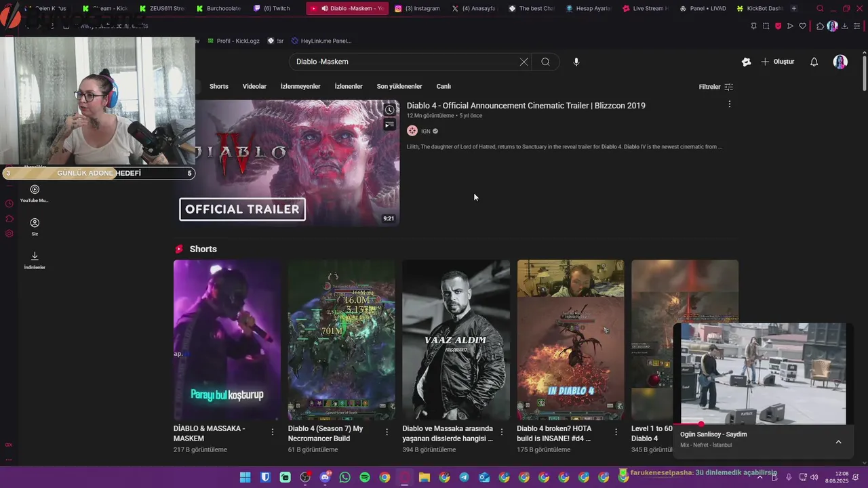Open Spotify from the taskbar

(365, 477)
